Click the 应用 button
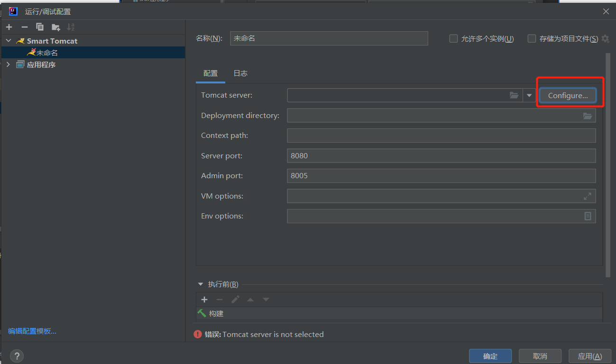Viewport: 616px width, 364px height. pyautogui.click(x=590, y=356)
